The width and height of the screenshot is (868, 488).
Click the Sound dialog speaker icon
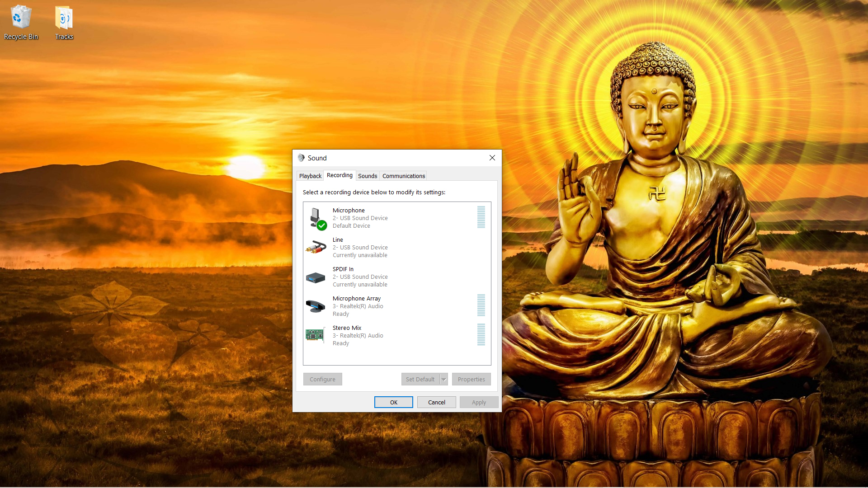tap(301, 158)
